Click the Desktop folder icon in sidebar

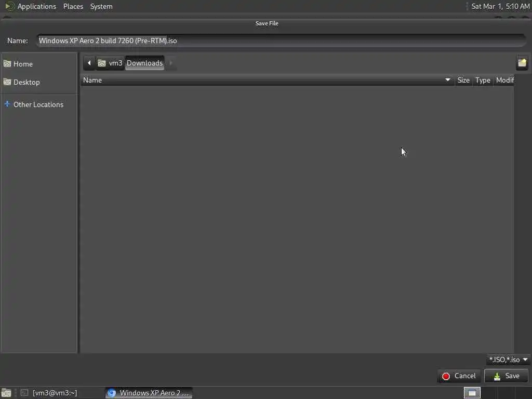[7, 82]
